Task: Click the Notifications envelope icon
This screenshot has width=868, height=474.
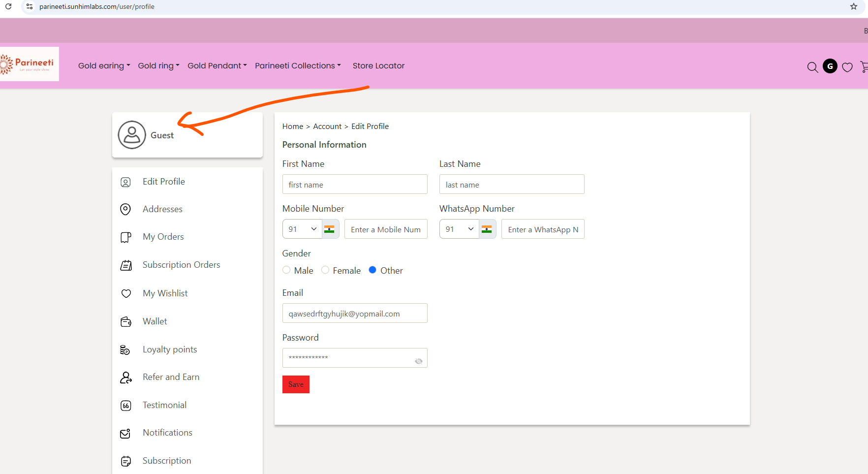Action: click(x=125, y=433)
